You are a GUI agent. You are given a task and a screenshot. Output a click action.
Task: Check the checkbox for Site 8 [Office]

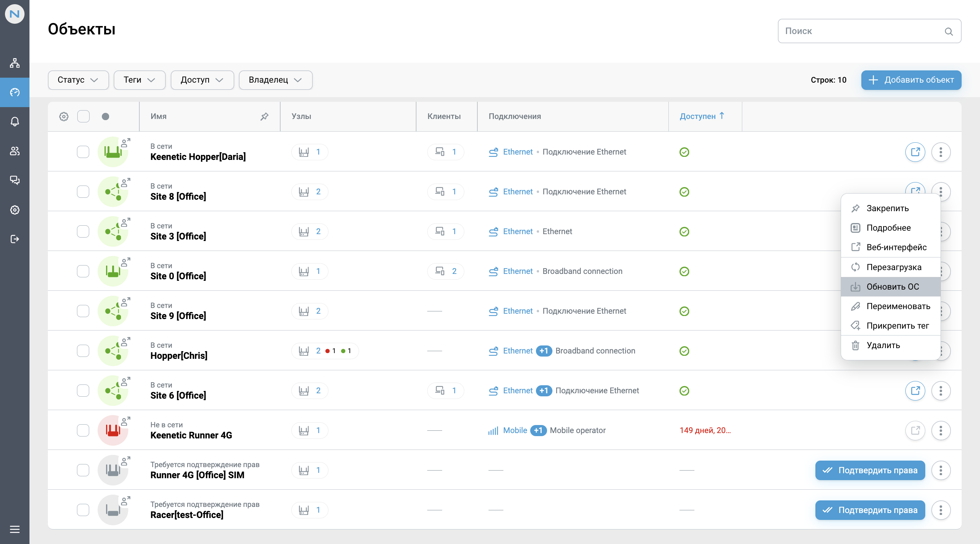[83, 191]
